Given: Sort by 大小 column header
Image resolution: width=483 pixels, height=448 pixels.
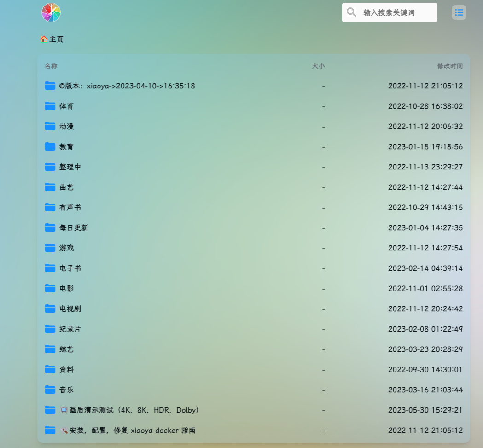Looking at the screenshot, I should (318, 66).
